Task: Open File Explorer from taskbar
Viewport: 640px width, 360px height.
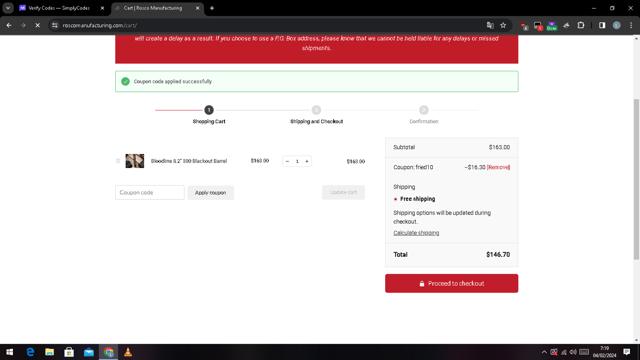Action: [49, 352]
